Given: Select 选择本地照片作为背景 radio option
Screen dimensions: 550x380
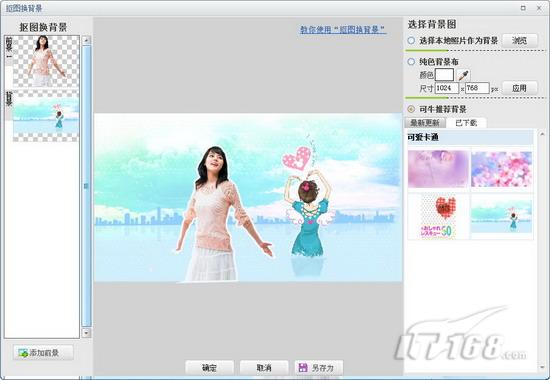Looking at the screenshot, I should point(411,41).
